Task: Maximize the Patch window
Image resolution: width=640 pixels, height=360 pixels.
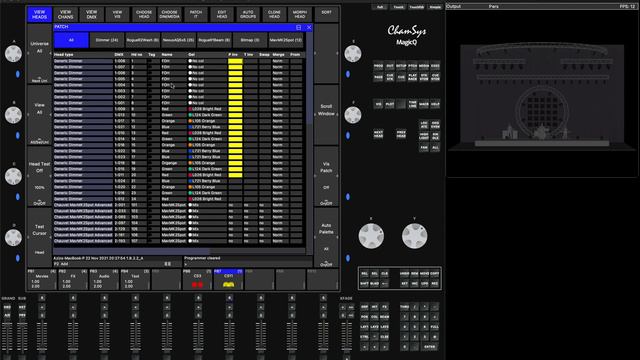Action: 298,27
